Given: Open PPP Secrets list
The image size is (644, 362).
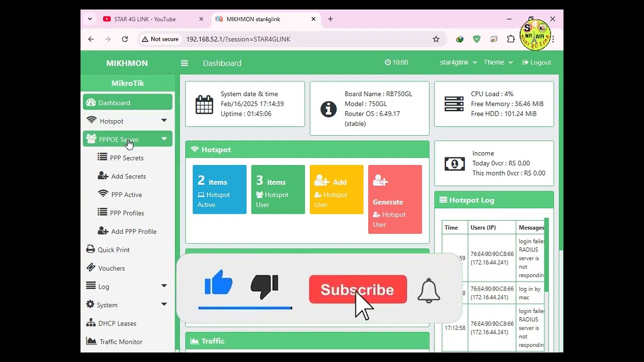Looking at the screenshot, I should (x=128, y=158).
